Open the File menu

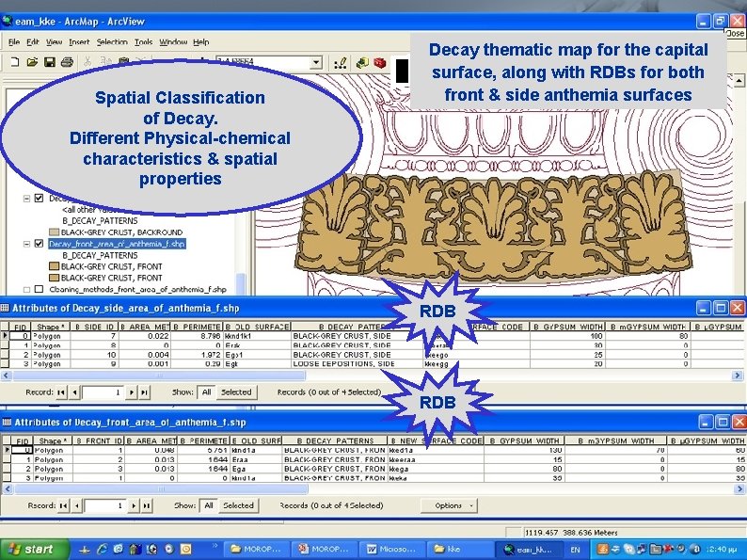pyautogui.click(x=14, y=42)
